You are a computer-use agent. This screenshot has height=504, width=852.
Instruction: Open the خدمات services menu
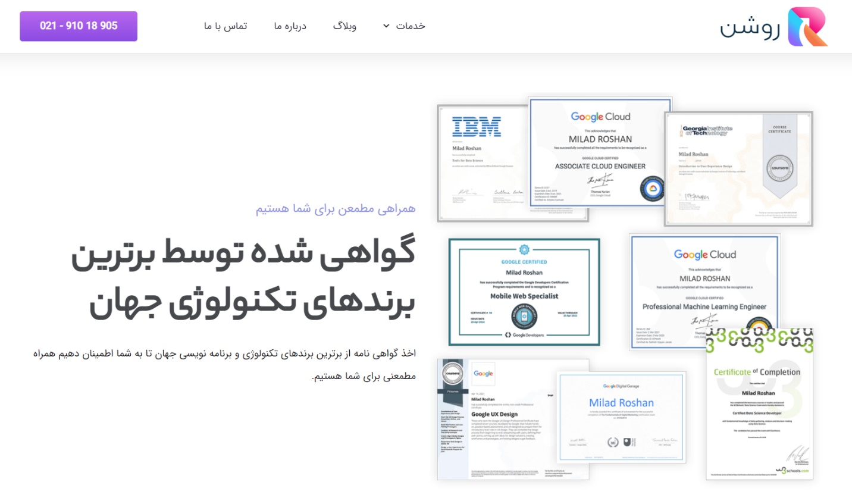coord(410,26)
